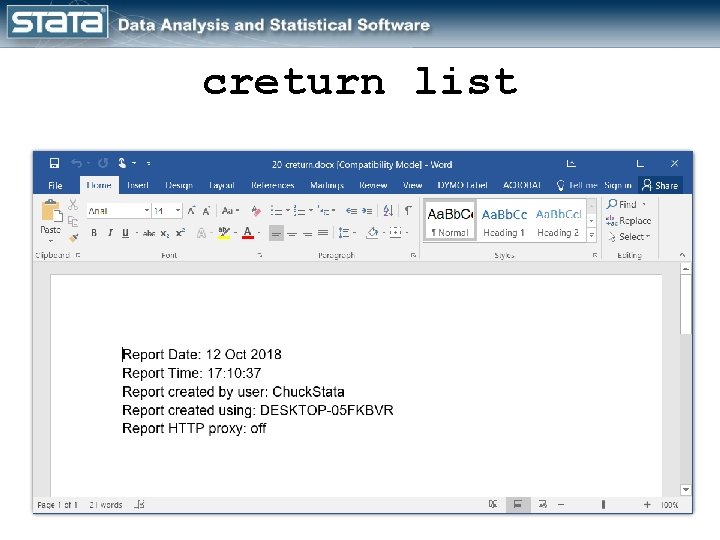Click the Save icon in Word's title bar
Image resolution: width=720 pixels, height=540 pixels.
pyautogui.click(x=54, y=163)
